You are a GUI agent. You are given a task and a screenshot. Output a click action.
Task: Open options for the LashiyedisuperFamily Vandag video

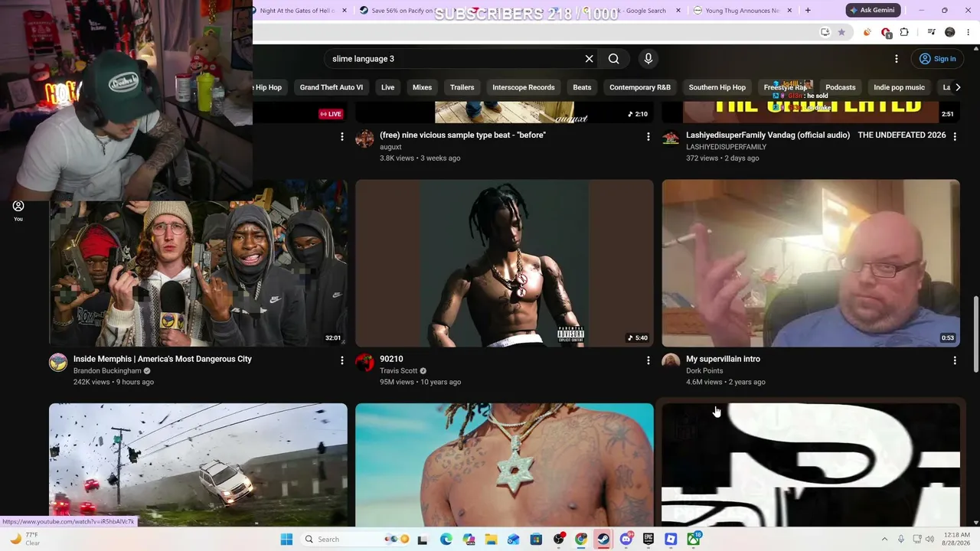955,136
